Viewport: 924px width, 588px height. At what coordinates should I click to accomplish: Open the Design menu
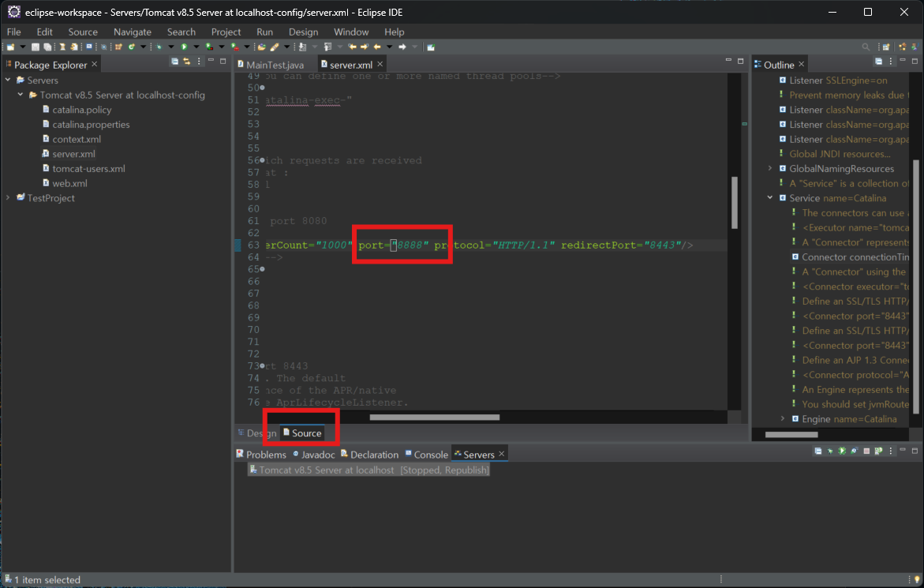(x=303, y=32)
